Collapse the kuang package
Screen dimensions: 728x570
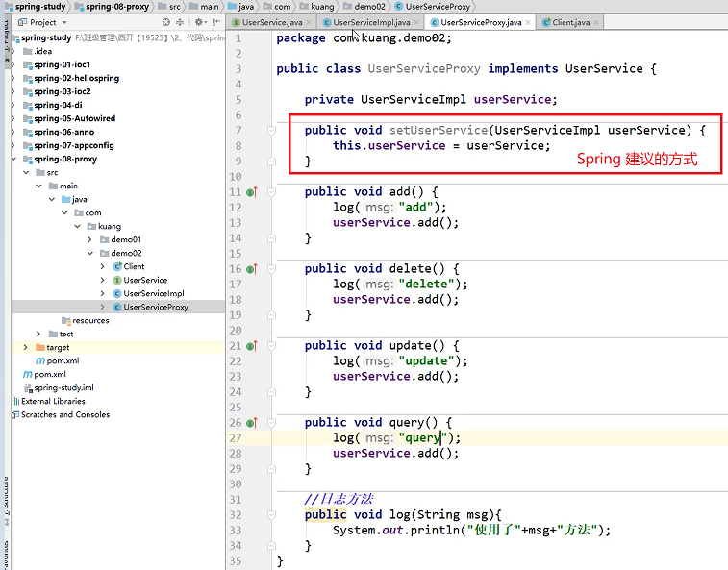pos(77,226)
